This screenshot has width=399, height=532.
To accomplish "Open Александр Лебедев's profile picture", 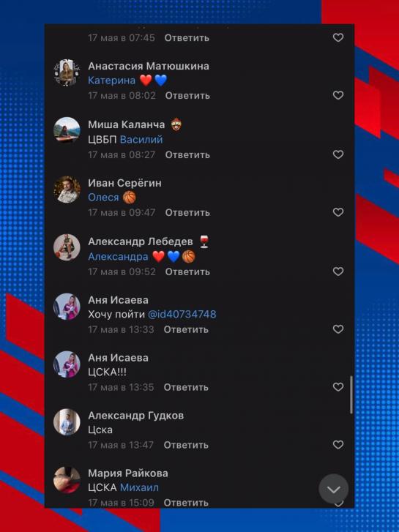I will [x=67, y=247].
